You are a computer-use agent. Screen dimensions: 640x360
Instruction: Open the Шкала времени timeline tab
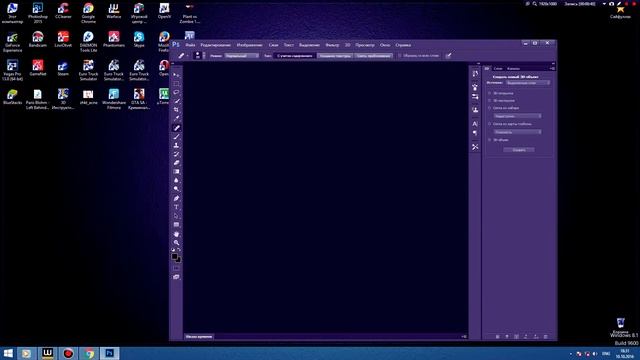click(199, 337)
